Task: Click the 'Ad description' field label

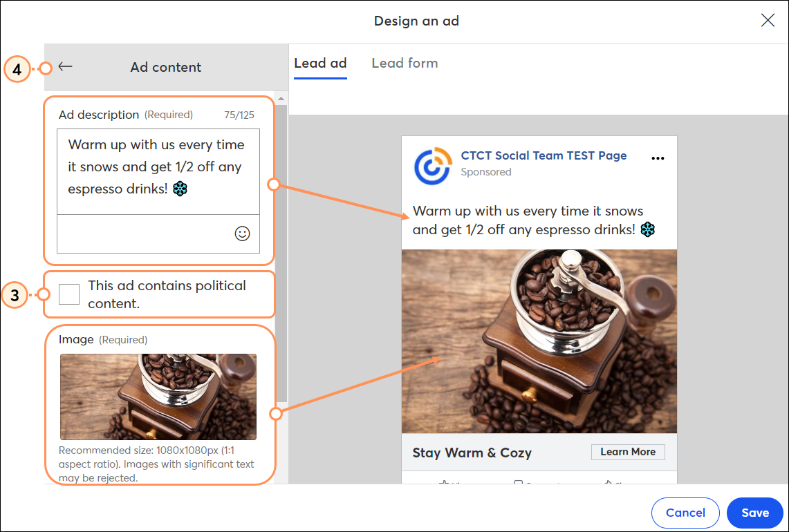Action: point(99,115)
